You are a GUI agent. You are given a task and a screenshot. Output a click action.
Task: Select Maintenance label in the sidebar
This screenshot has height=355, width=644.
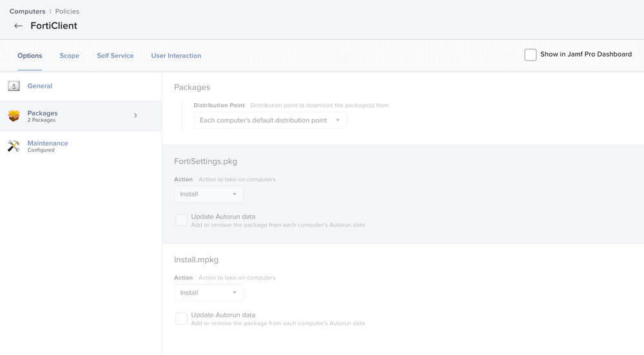[48, 143]
